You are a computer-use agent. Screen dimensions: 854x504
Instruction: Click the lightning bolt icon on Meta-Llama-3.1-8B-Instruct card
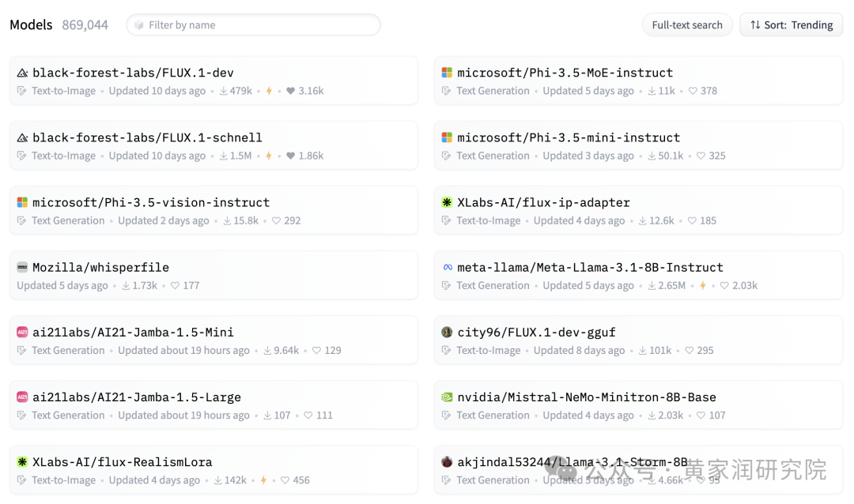coord(703,285)
